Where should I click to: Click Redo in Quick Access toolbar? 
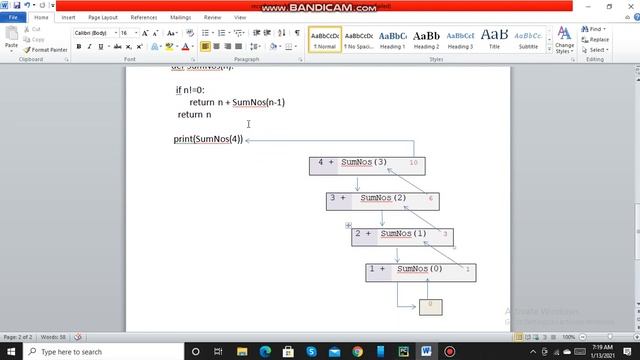(x=42, y=5)
